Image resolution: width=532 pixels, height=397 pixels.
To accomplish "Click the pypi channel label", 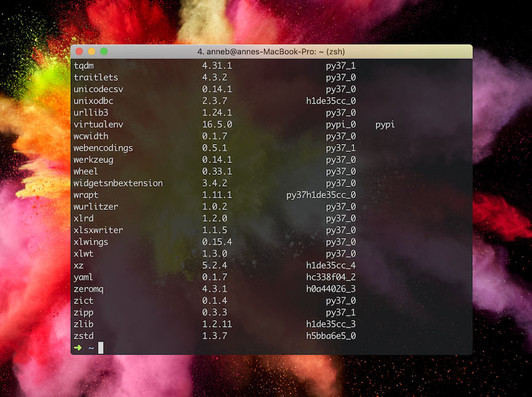I will click(385, 124).
